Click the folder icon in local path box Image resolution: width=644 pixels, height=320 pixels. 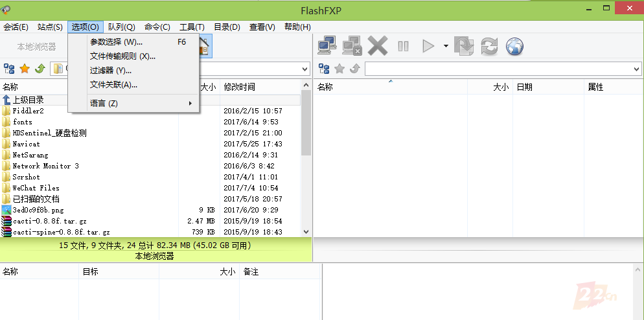coord(58,69)
